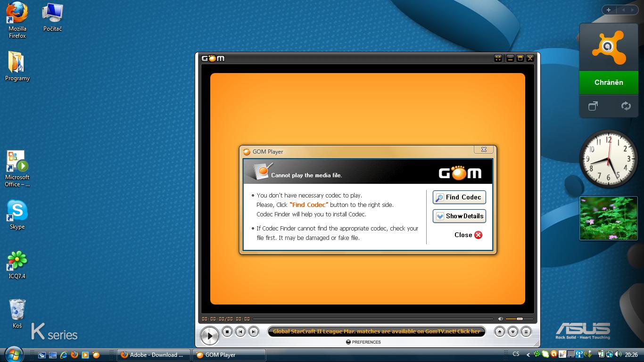Show the GOM playlist panel
Viewport: 644px width, 362px height.
click(526, 332)
